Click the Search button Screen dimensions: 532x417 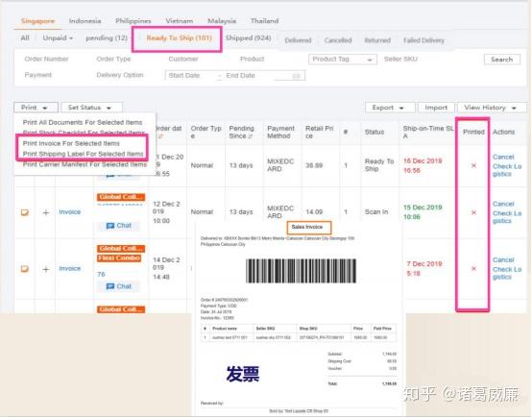[x=502, y=60]
